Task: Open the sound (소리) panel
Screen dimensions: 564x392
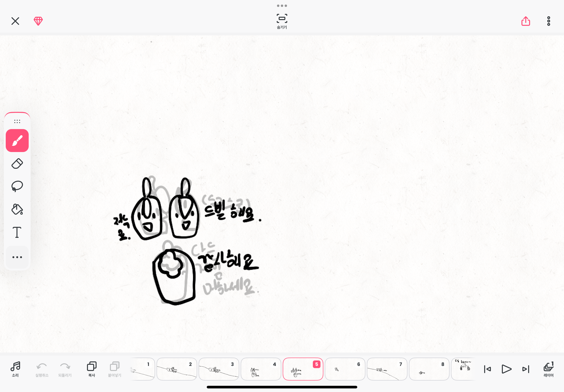Action: point(15,369)
